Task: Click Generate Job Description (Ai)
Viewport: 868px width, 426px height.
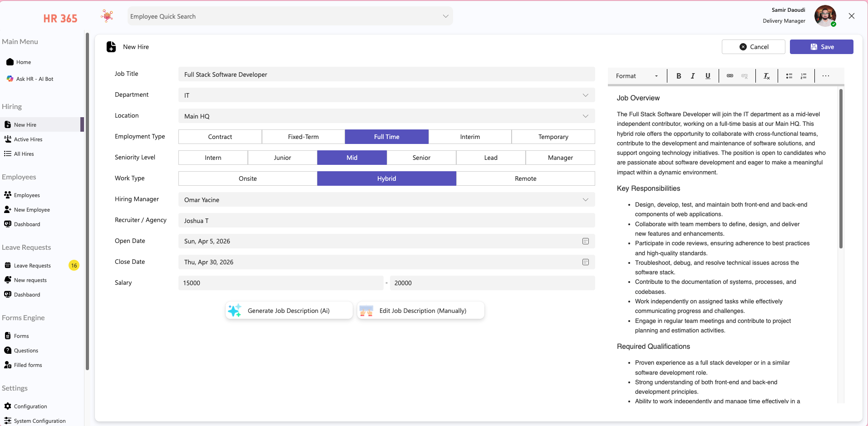Action: (x=289, y=311)
